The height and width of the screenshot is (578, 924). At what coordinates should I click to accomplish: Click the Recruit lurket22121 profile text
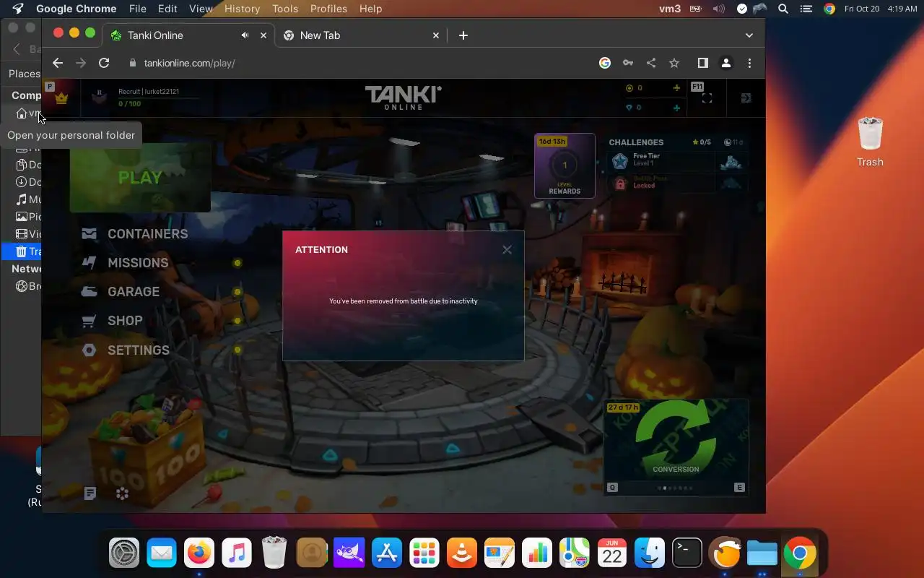(x=149, y=92)
